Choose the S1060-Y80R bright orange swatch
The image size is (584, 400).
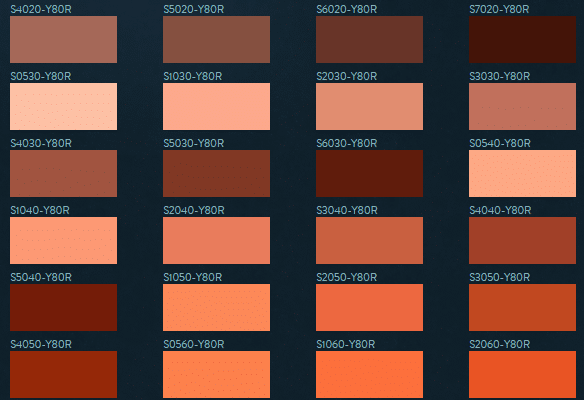click(369, 375)
